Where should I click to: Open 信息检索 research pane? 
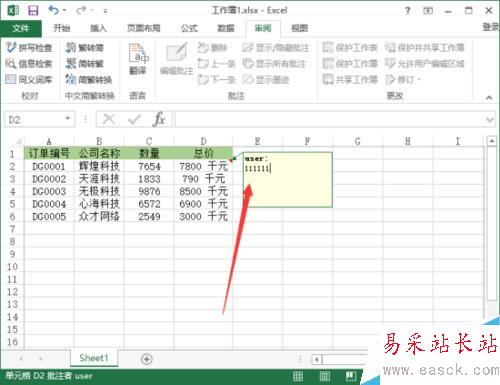tap(29, 63)
